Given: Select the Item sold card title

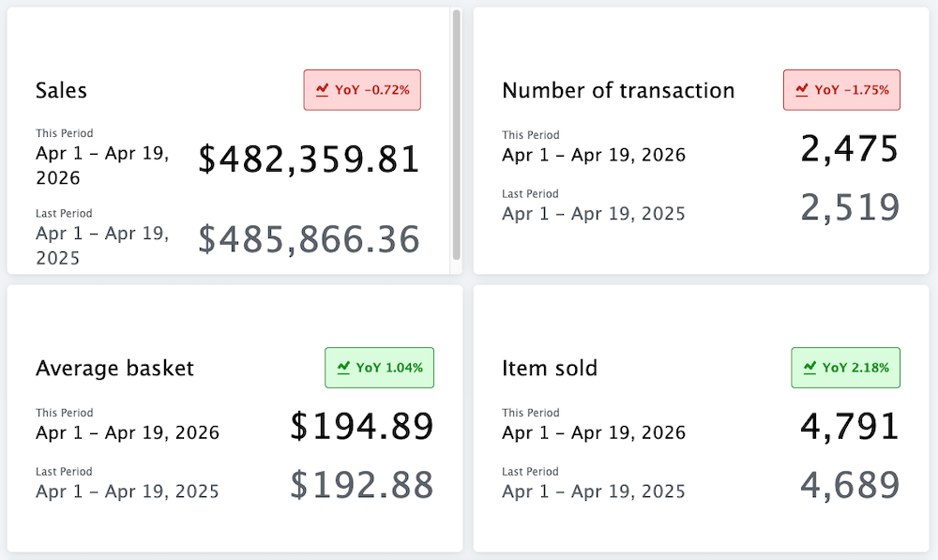Looking at the screenshot, I should [x=550, y=368].
